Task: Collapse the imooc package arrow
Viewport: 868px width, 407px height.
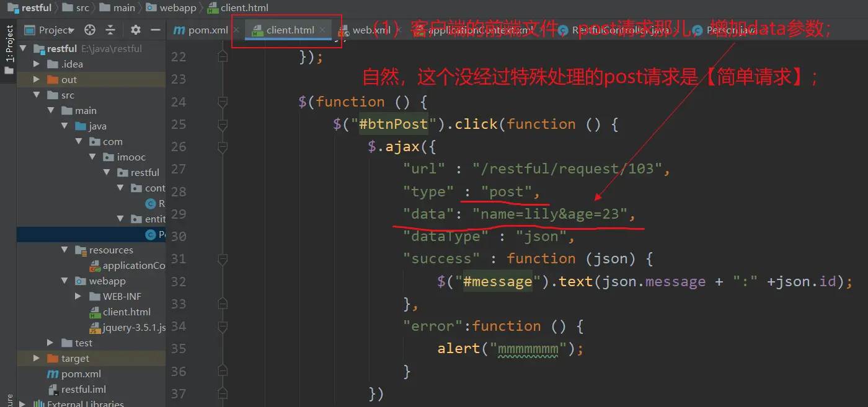Action: tap(92, 157)
